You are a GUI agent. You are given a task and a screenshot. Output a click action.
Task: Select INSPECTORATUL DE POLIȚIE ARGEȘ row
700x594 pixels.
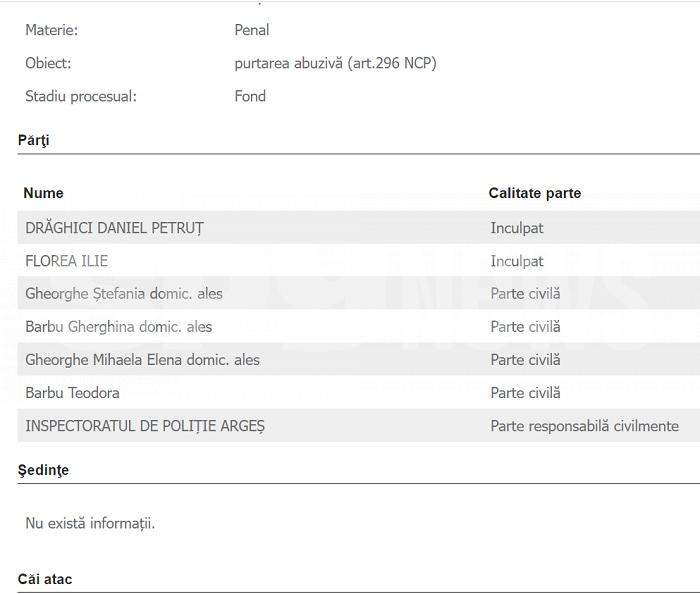(358, 425)
